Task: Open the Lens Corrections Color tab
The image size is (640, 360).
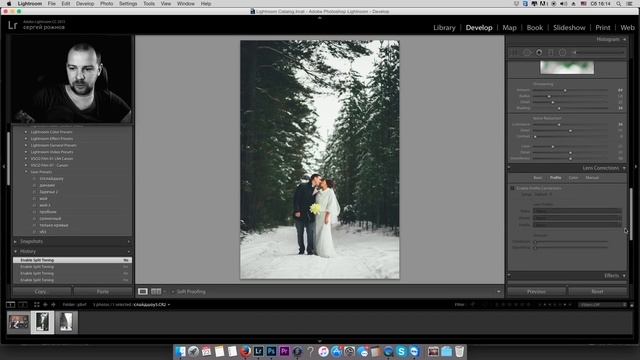Action: 573,178
